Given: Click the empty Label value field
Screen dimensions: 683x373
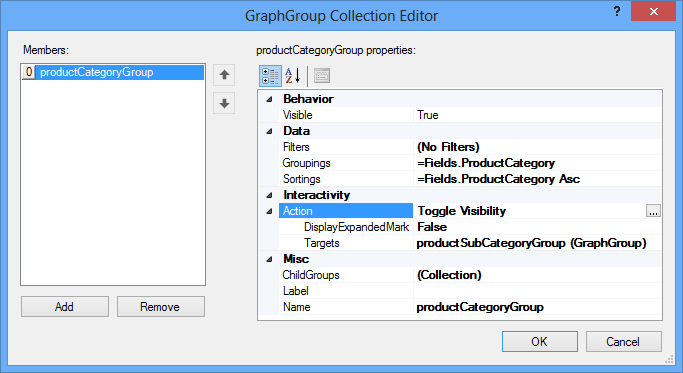Looking at the screenshot, I should 538,291.
